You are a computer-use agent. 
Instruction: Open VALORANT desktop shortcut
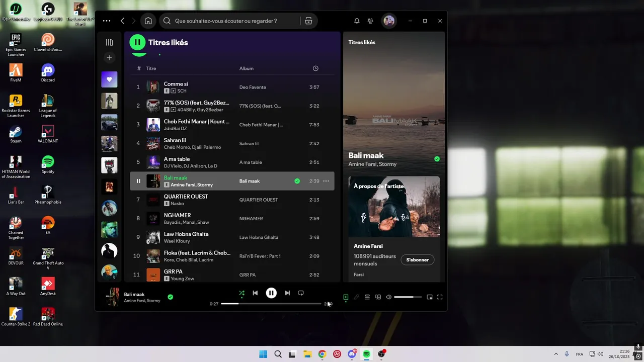click(48, 134)
